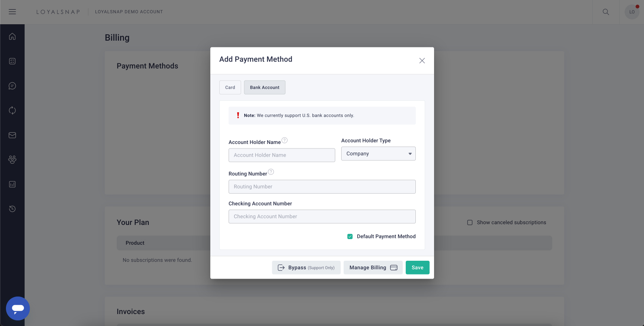This screenshot has width=644, height=326.
Task: Open the hamburger navigation menu
Action: coord(12,12)
